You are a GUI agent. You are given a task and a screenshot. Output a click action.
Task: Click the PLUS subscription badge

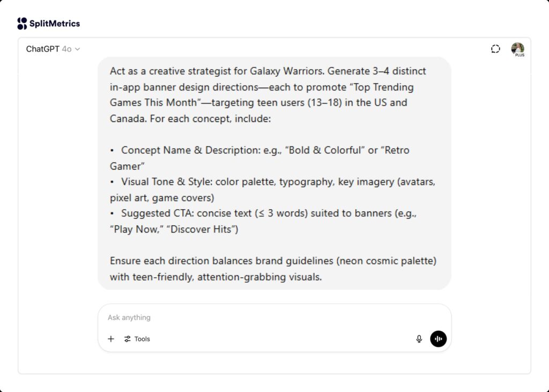[520, 54]
